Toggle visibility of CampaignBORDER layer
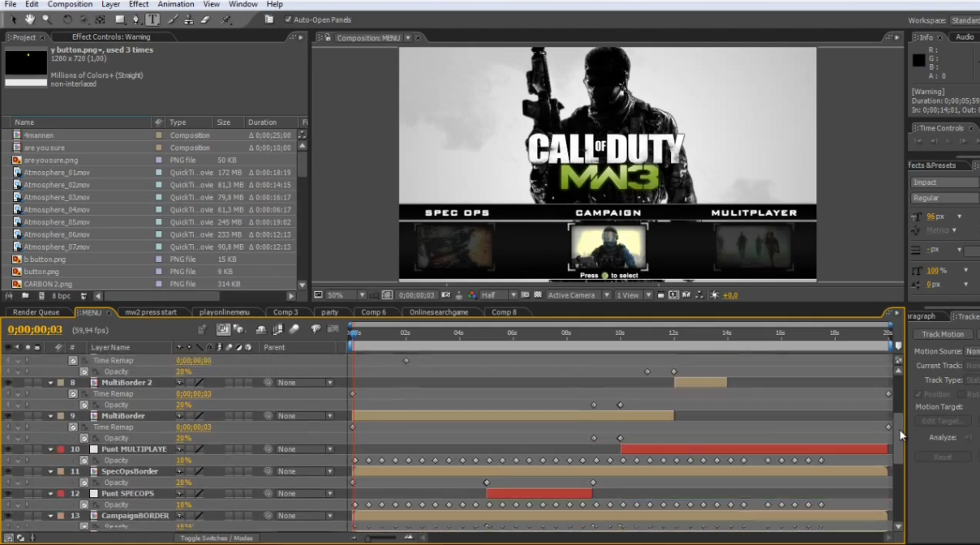The height and width of the screenshot is (545, 980). pyautogui.click(x=9, y=516)
